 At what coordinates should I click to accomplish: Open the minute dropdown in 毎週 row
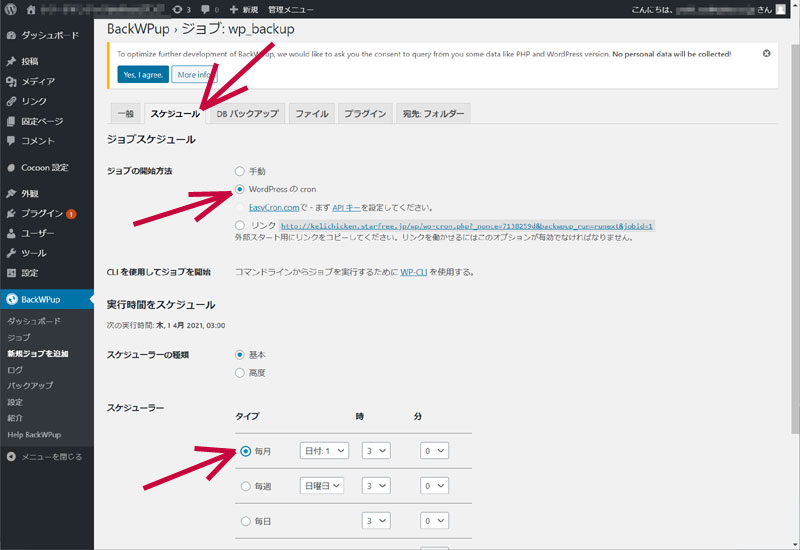tap(435, 486)
